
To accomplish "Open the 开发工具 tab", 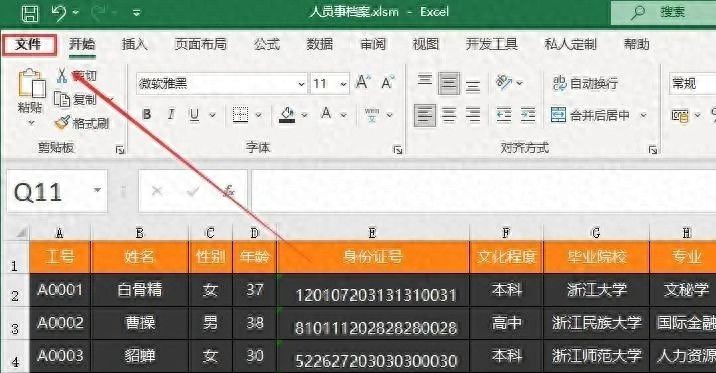I will point(492,44).
